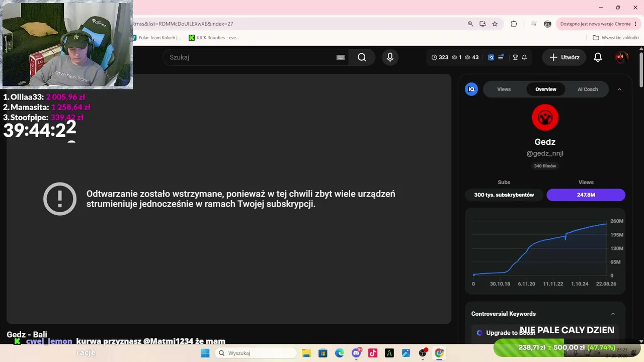The image size is (644, 362).
Task: Click the zoom magnifier in the address bar
Action: (470, 24)
